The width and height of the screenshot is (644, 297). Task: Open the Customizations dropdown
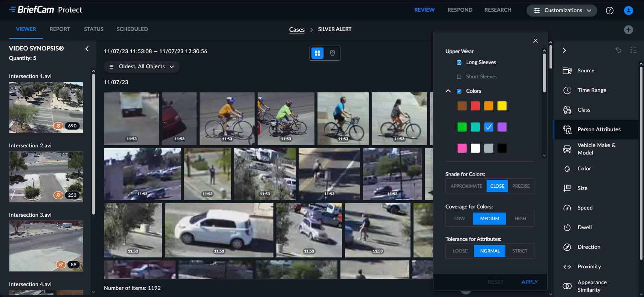(562, 11)
